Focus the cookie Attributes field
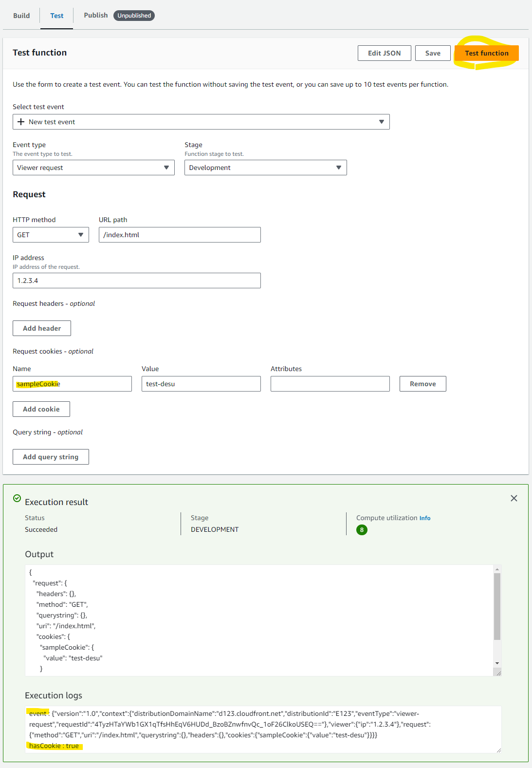 [330, 384]
